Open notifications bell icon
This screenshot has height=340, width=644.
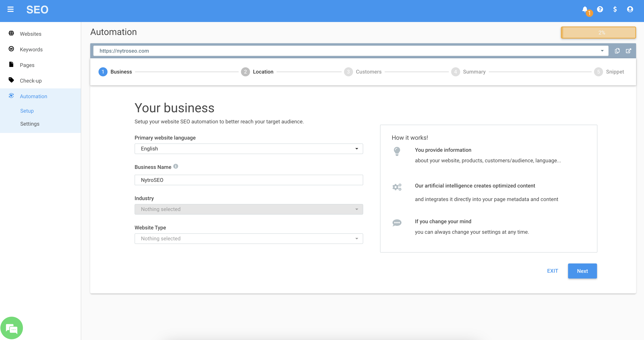click(585, 10)
